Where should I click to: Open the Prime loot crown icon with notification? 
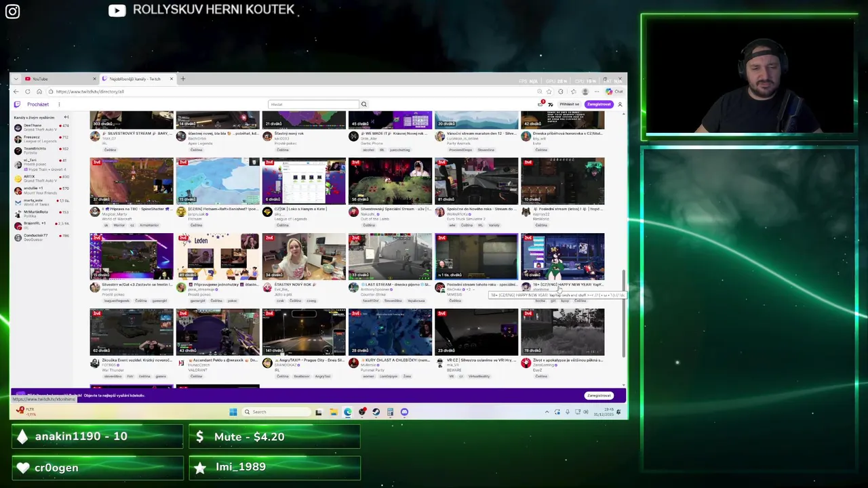(540, 104)
